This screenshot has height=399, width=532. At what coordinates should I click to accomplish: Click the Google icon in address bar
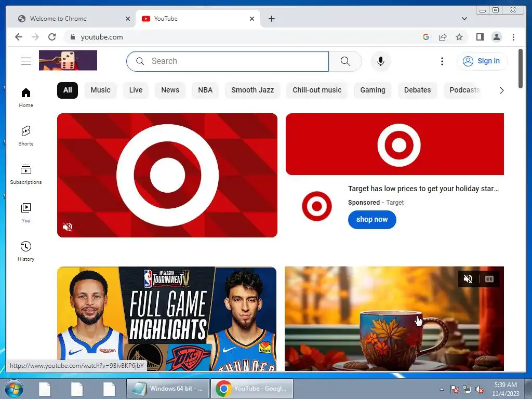[x=426, y=37]
